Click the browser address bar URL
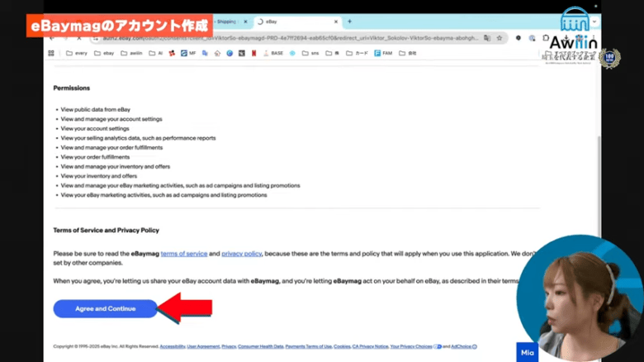 272,37
